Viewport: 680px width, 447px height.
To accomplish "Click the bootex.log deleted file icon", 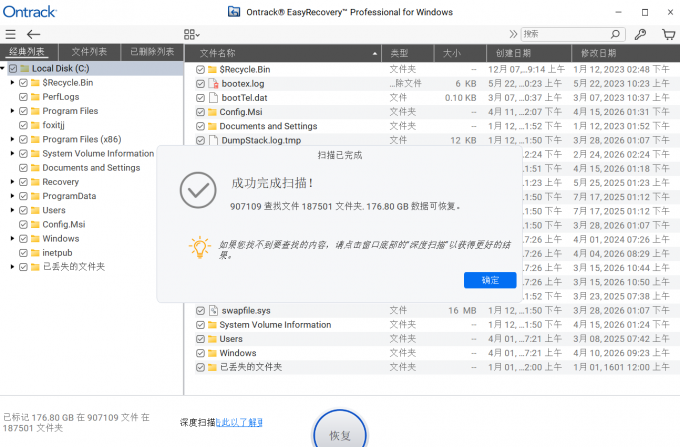I will [x=213, y=84].
